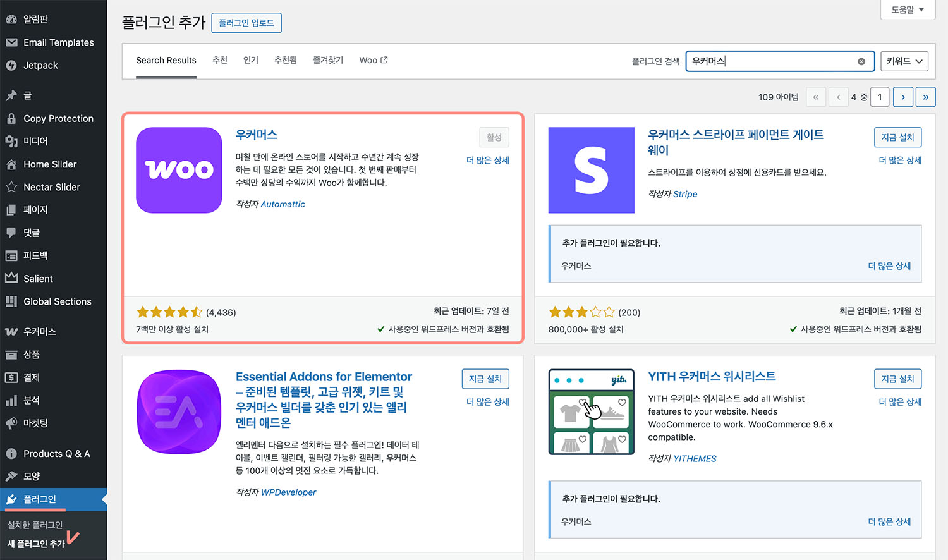Image resolution: width=948 pixels, height=560 pixels.
Task: Switch to the 추천됨 tab
Action: (286, 60)
